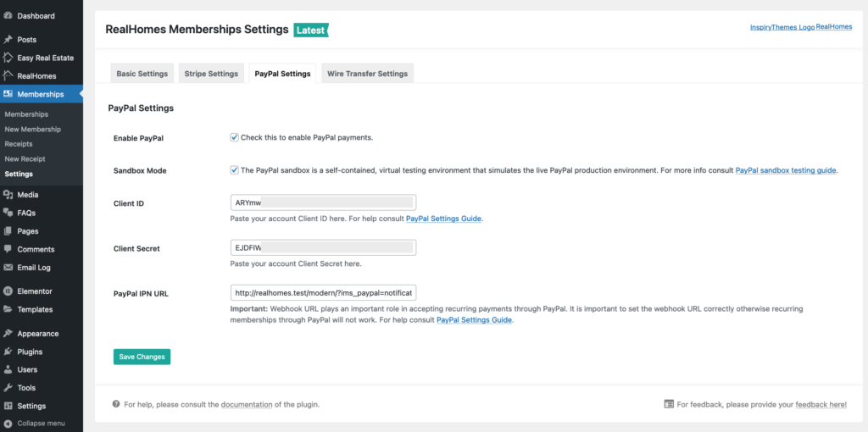Click the Dashboard gauge icon
Screen dimensions: 868x432
pyautogui.click(x=8, y=16)
